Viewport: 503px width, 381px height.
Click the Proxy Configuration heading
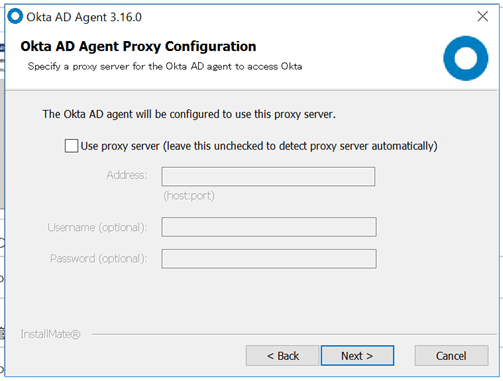(138, 46)
